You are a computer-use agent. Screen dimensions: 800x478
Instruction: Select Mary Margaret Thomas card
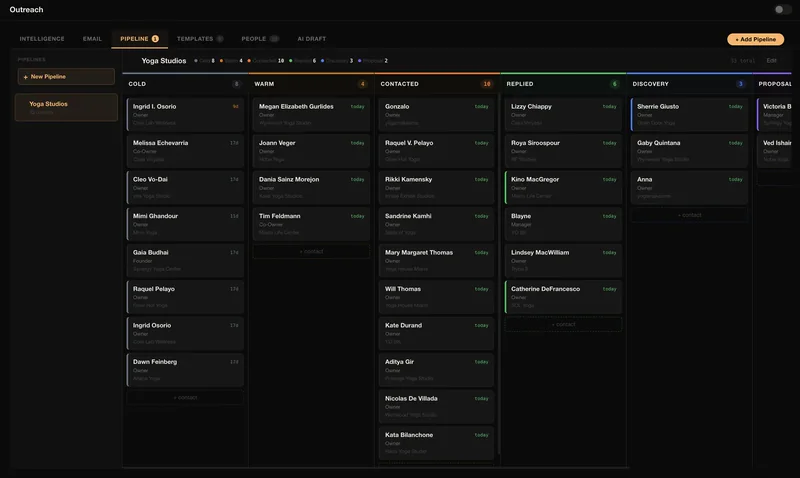(436, 261)
